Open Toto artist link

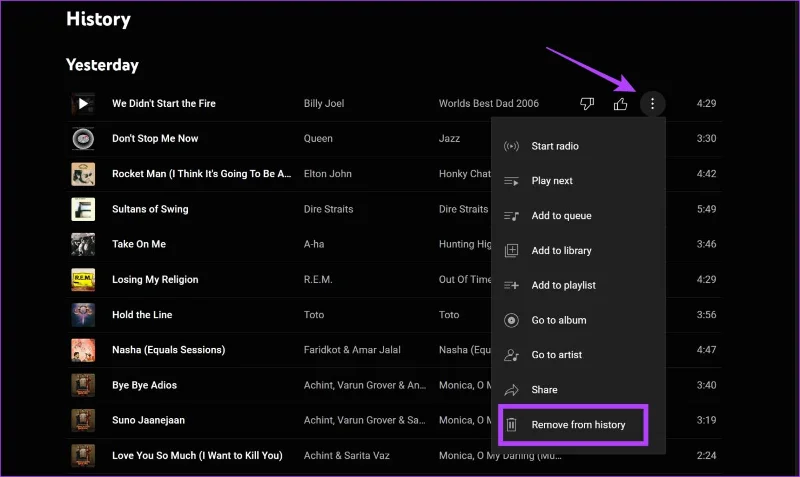[x=314, y=315]
